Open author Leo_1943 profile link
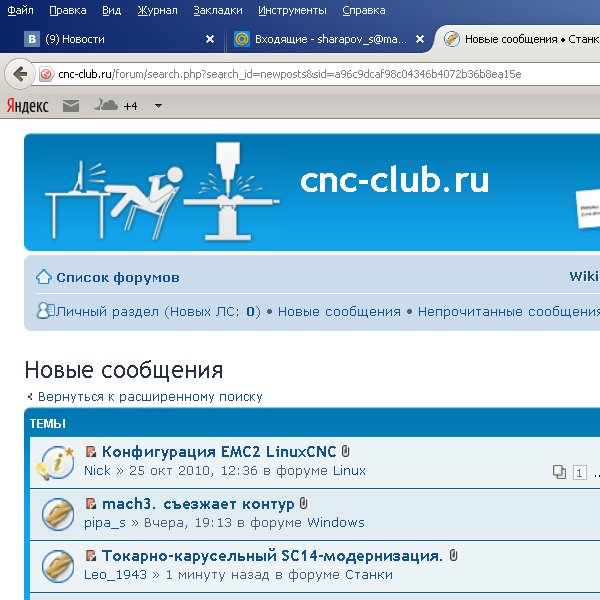Screen dimensions: 600x600 [115, 574]
